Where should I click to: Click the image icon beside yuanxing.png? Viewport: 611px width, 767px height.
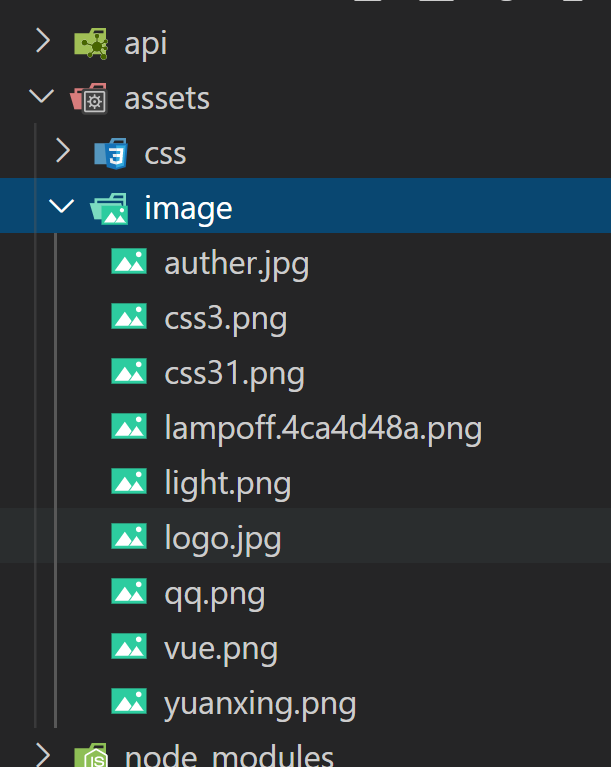[129, 701]
